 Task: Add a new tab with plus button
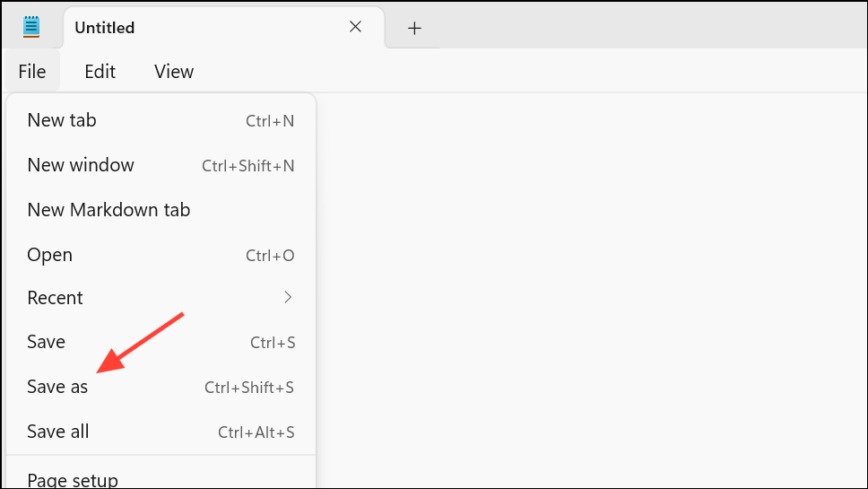click(414, 28)
